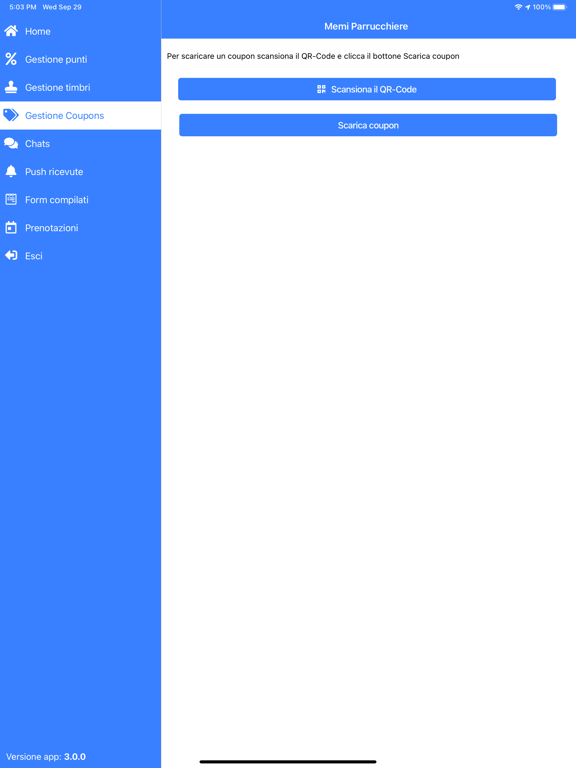Viewport: 576px width, 768px height.
Task: Click the exit arrow icon beside Esci
Action: (11, 256)
